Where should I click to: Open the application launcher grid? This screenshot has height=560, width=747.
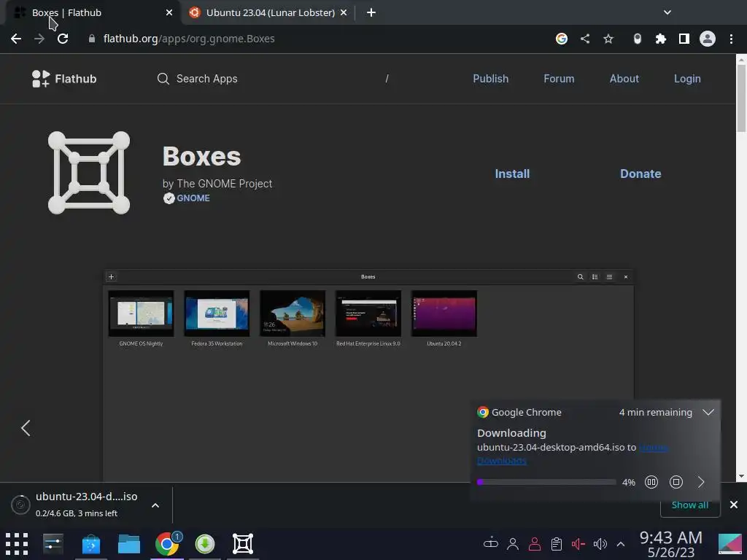coord(17,544)
